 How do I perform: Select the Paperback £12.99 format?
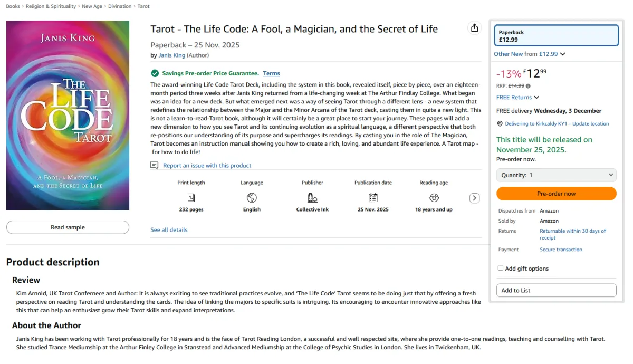556,36
